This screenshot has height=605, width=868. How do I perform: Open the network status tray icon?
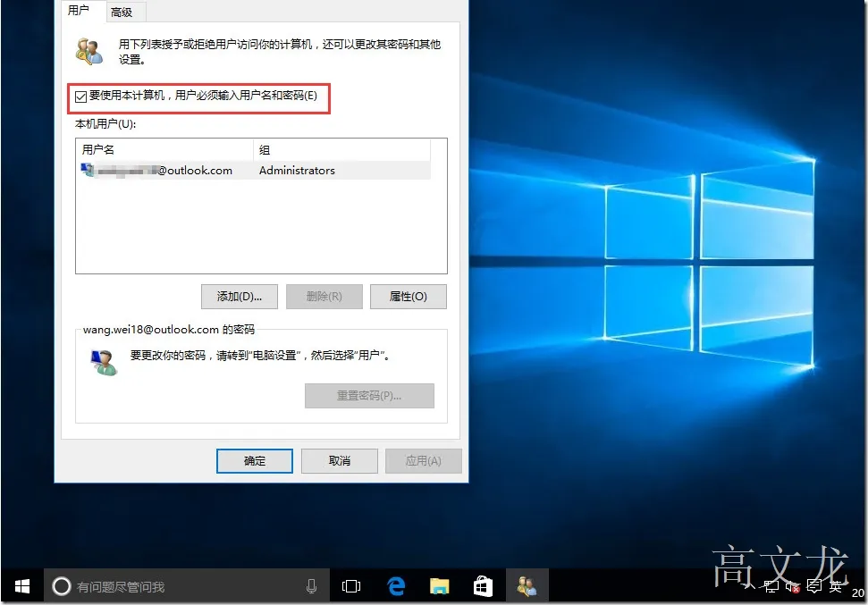tap(771, 586)
